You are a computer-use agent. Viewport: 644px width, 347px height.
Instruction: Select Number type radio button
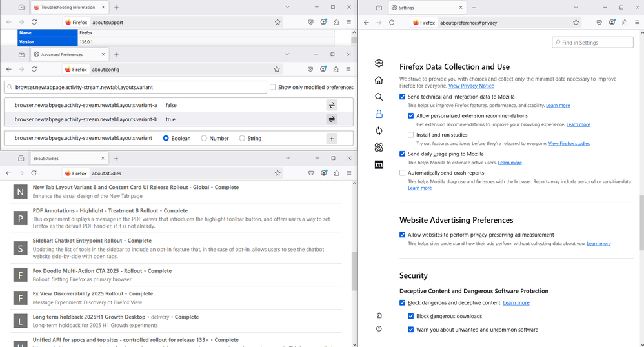(204, 139)
